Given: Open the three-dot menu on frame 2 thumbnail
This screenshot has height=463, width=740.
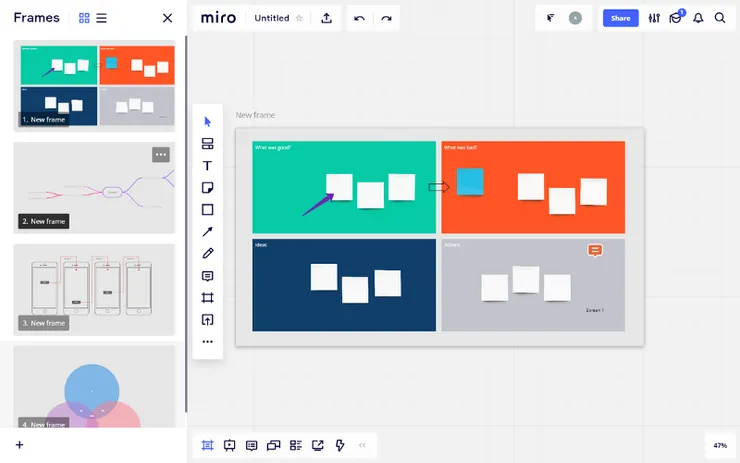Looking at the screenshot, I should pyautogui.click(x=161, y=154).
